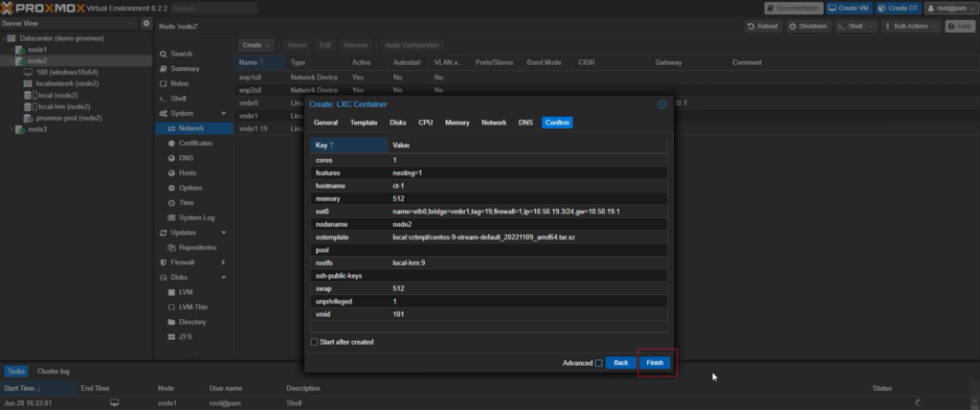The height and width of the screenshot is (410, 980).
Task: Select localnetwork (node2) in the tree
Action: 67,84
